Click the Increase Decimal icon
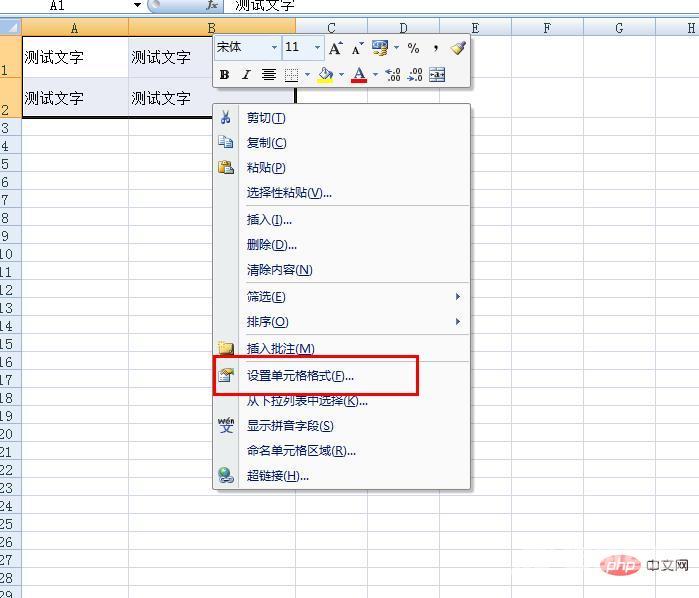The width and height of the screenshot is (699, 598). coord(393,75)
